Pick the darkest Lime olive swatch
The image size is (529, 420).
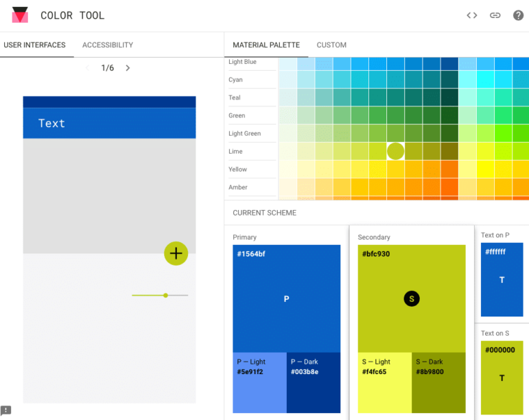pyautogui.click(x=449, y=151)
